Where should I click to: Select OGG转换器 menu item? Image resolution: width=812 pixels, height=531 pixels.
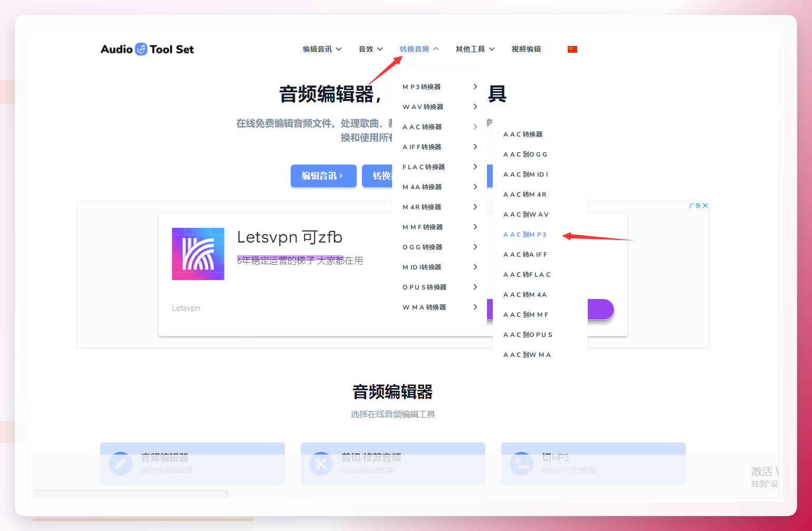tap(422, 247)
